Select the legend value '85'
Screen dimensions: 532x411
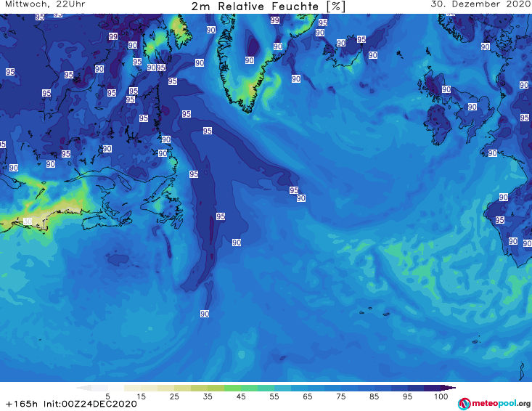(x=375, y=396)
